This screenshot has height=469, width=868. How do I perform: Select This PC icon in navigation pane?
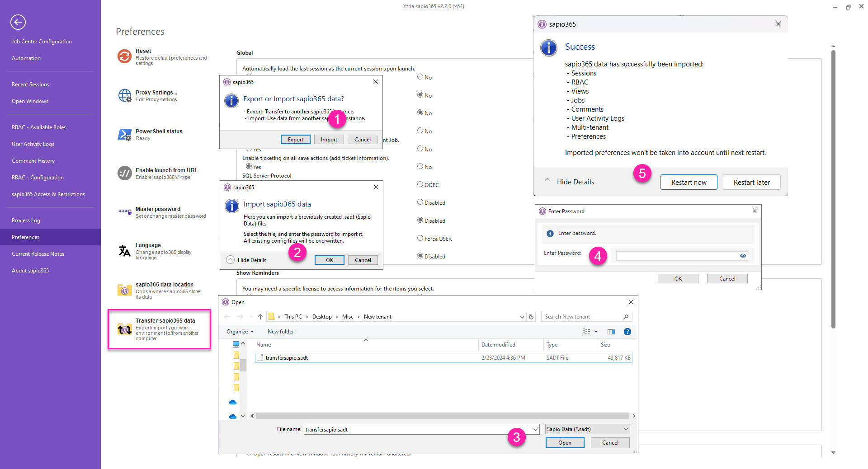click(236, 344)
